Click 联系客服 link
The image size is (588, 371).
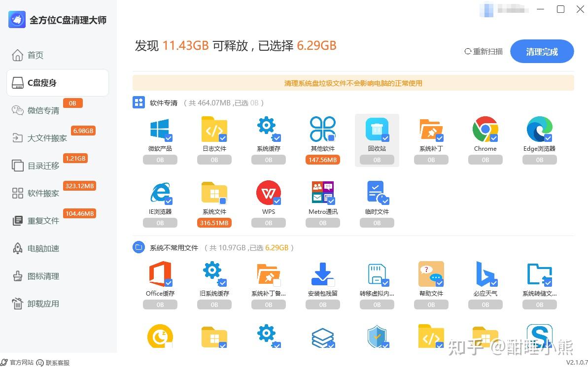pos(53,363)
